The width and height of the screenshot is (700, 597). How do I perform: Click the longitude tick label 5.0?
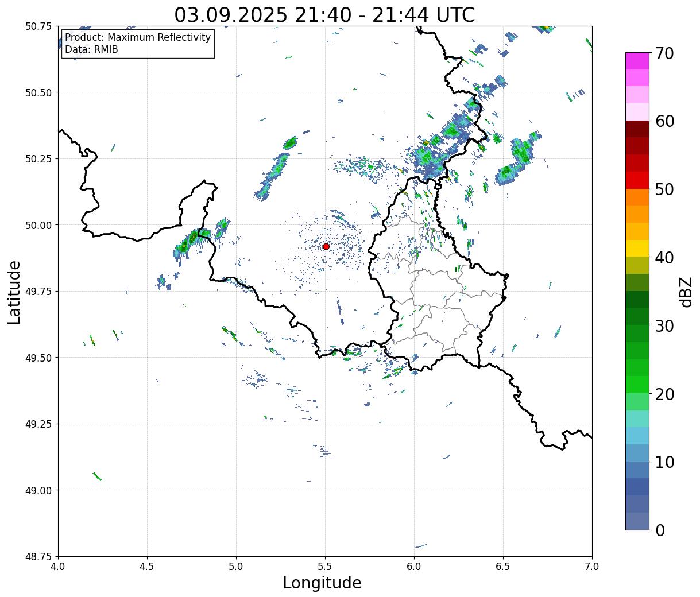point(236,567)
